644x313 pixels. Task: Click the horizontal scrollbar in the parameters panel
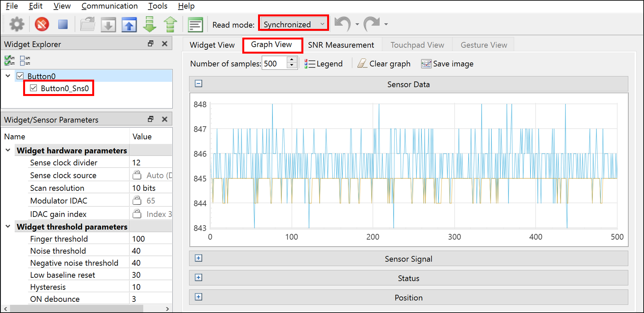76,309
